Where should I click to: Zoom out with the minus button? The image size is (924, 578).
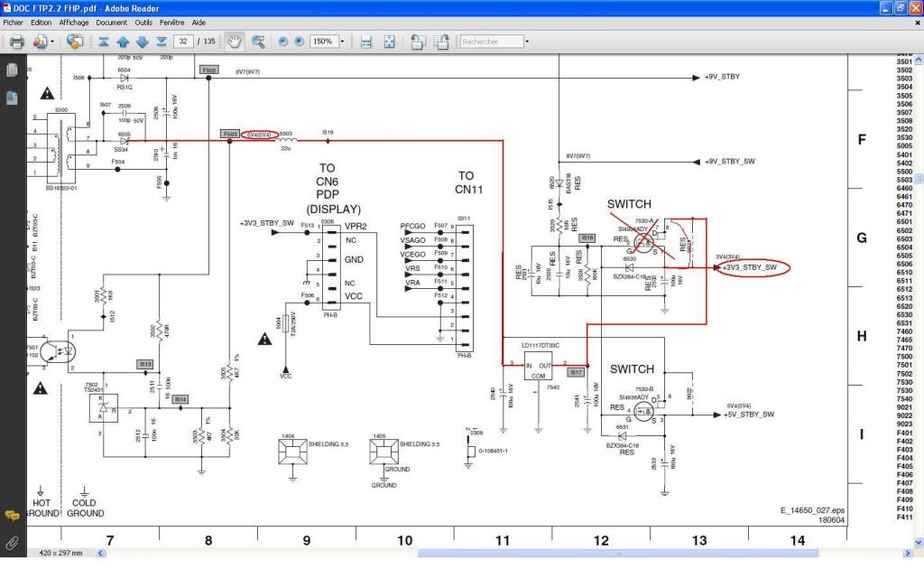282,42
